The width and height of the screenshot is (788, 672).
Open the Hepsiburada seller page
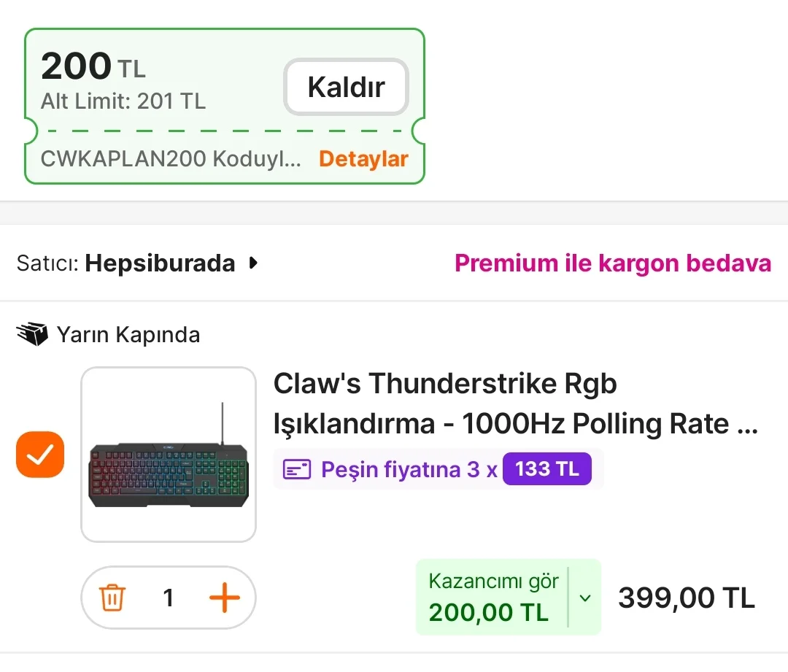click(160, 263)
